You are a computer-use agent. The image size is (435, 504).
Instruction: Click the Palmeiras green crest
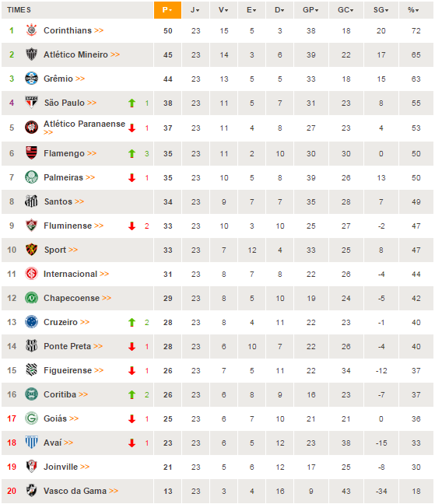pyautogui.click(x=31, y=177)
